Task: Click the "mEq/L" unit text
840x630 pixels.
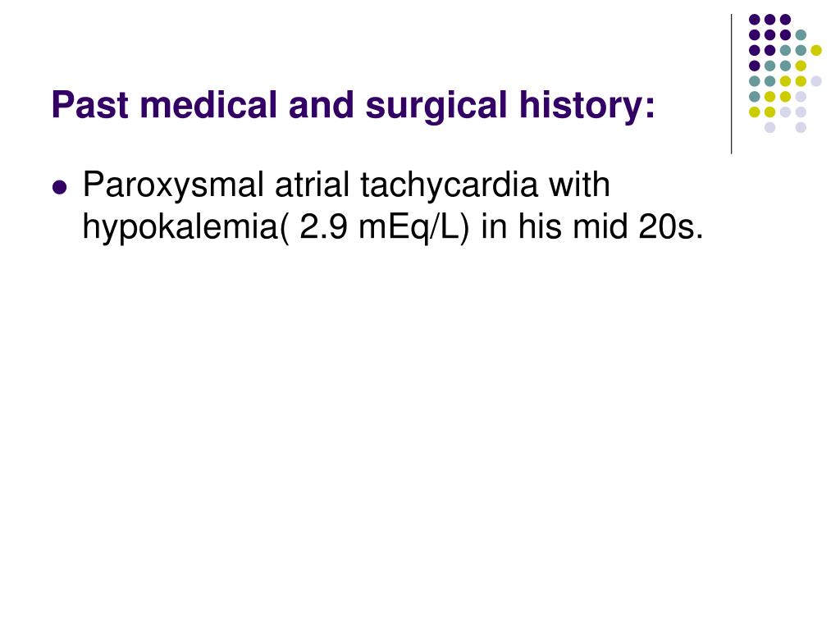Action: (409, 228)
